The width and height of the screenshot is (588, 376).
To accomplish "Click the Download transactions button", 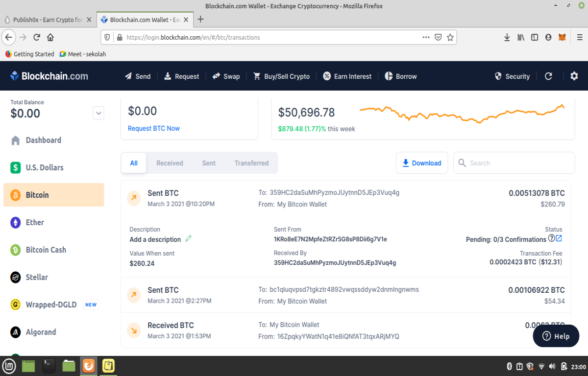I will click(x=422, y=163).
